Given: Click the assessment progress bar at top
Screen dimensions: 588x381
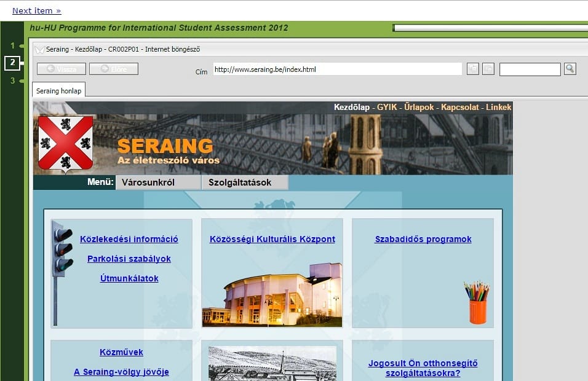Looking at the screenshot, I should [490, 28].
